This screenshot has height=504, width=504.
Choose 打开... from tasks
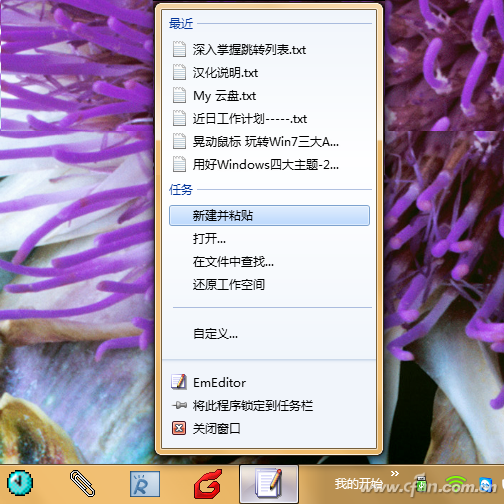click(x=269, y=239)
